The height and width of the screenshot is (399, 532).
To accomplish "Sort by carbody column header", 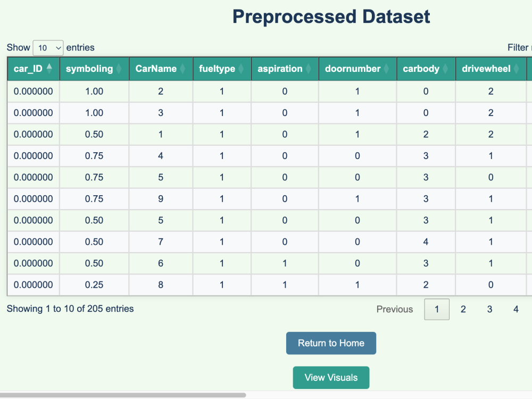I will click(426, 69).
